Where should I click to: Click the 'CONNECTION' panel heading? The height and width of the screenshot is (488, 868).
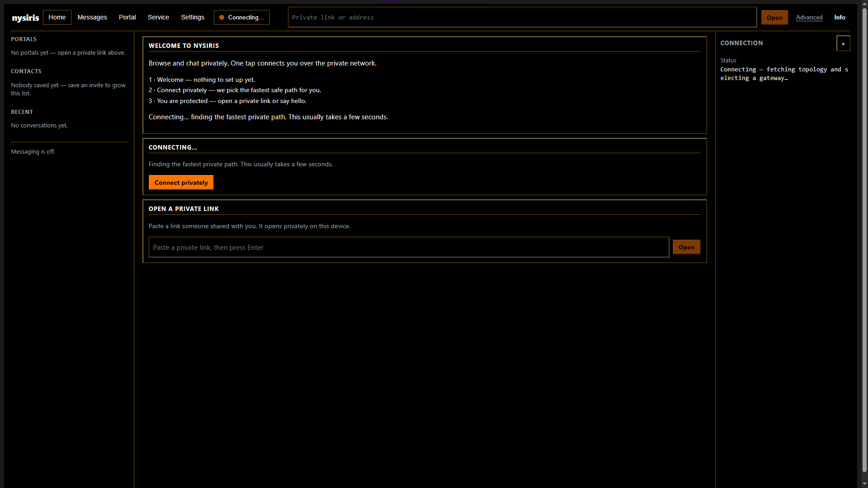point(741,43)
